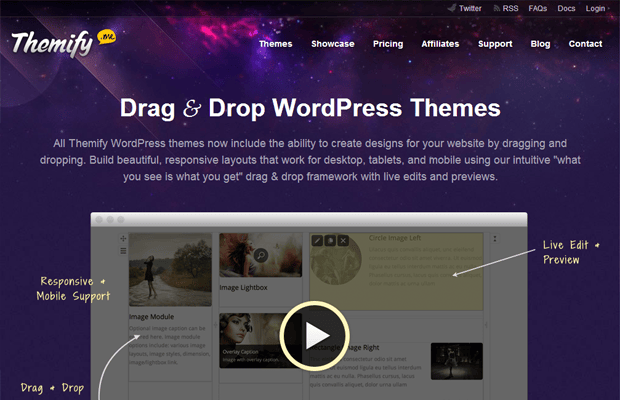Open the Themes menu item
This screenshot has width=620, height=400.
click(x=275, y=44)
